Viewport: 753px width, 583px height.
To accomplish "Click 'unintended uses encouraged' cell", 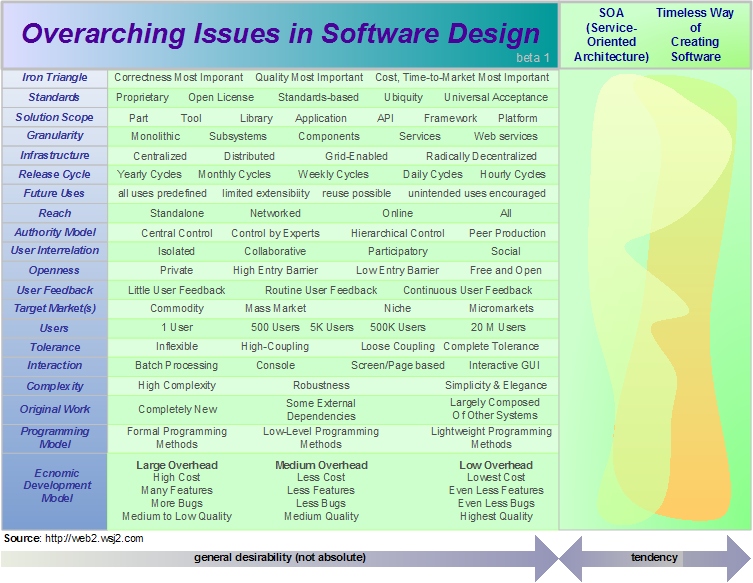I will (477, 194).
